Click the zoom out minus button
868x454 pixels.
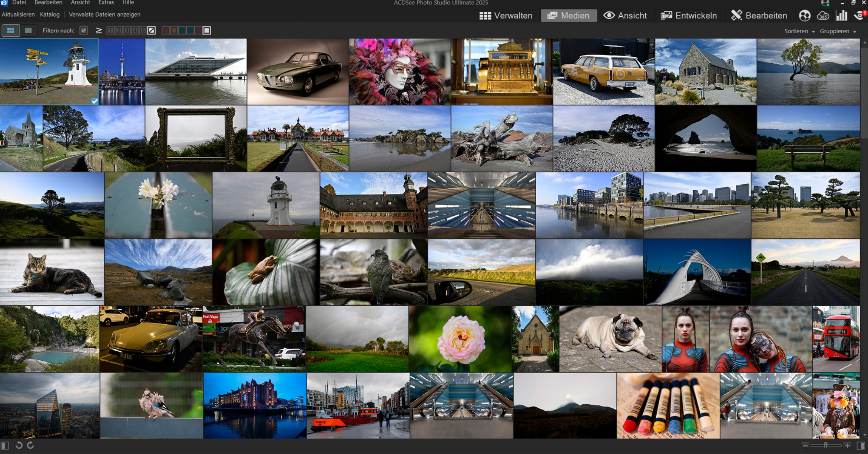tap(805, 445)
